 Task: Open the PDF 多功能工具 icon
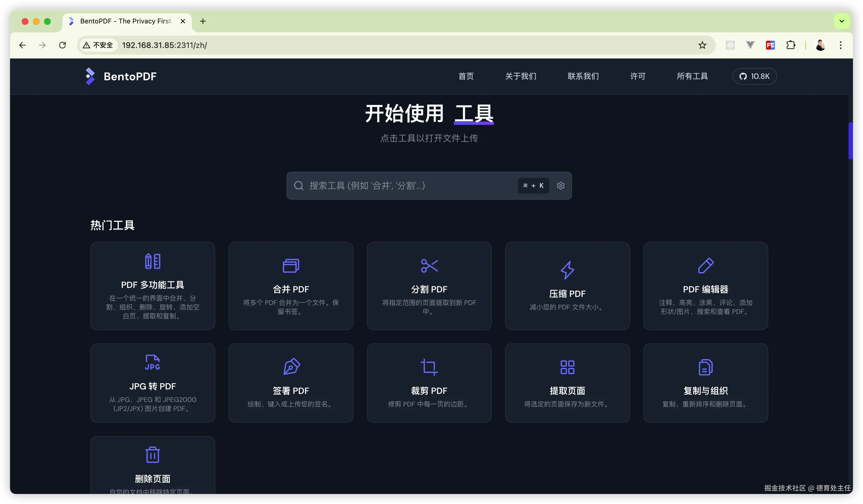click(152, 261)
